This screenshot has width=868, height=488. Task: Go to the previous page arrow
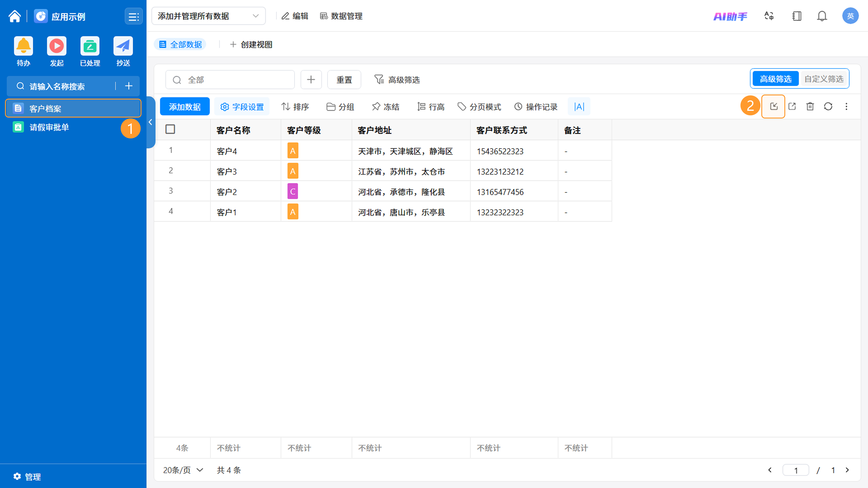770,470
